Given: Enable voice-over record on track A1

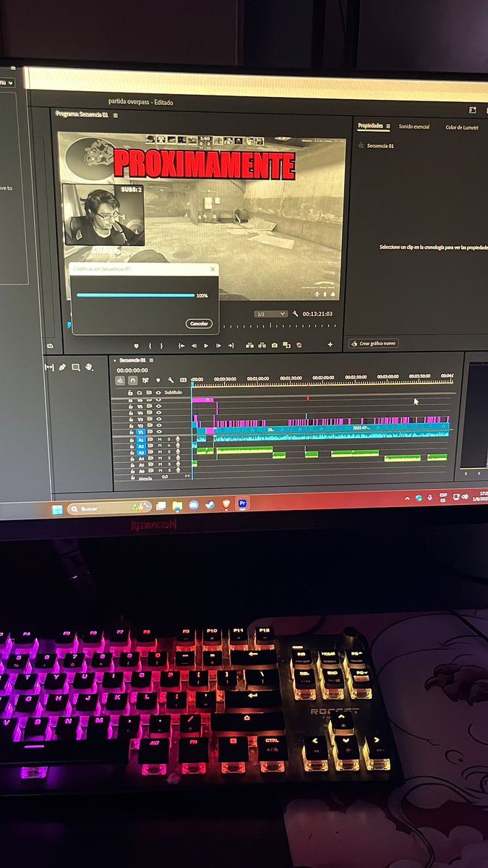Looking at the screenshot, I should click(178, 440).
